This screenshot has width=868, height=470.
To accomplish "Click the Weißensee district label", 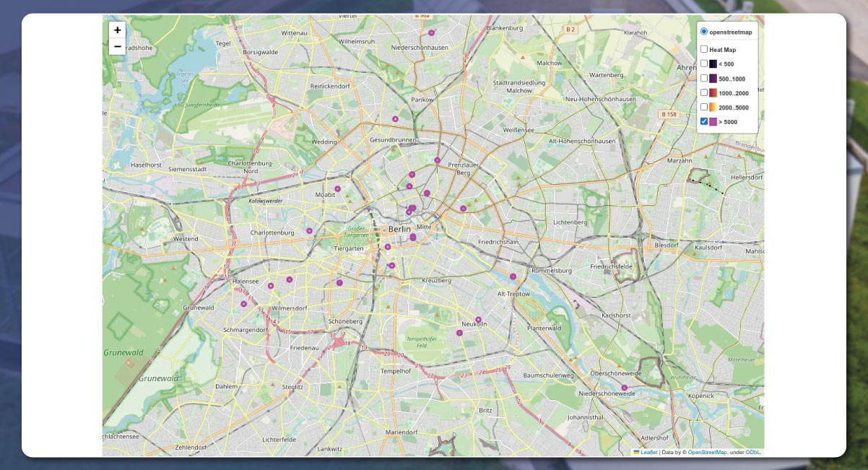I will click(519, 130).
